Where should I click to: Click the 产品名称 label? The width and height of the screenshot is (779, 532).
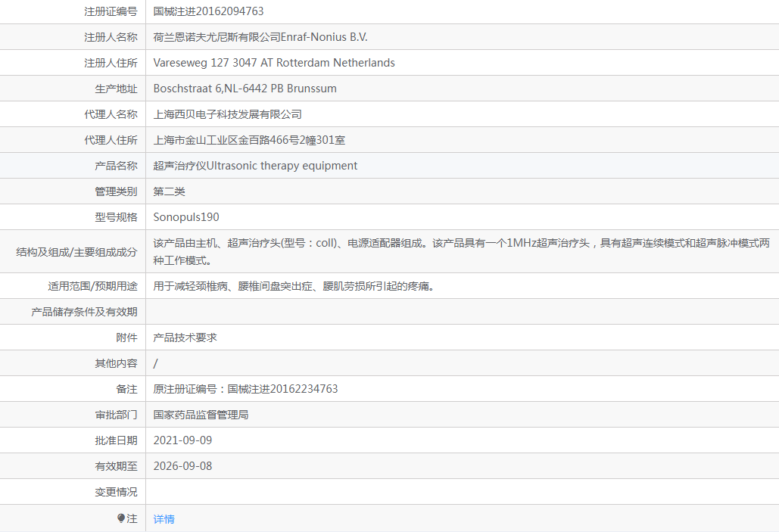pyautogui.click(x=117, y=166)
